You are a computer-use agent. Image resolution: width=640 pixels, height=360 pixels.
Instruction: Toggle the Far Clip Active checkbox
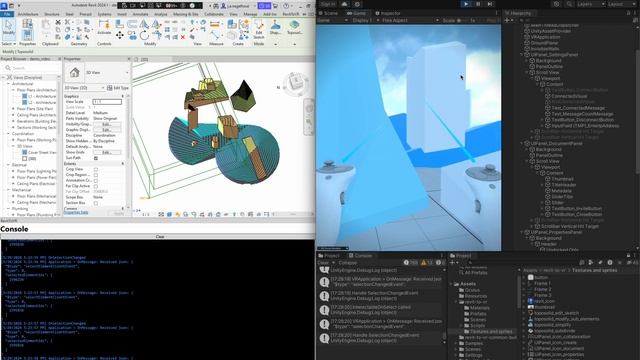click(96, 186)
